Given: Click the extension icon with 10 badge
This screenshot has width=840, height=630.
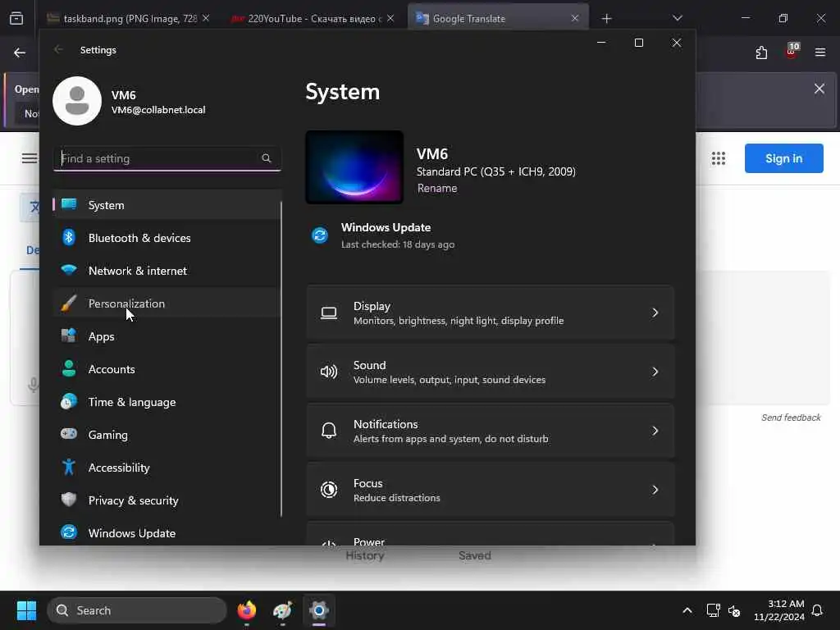Looking at the screenshot, I should pos(792,52).
